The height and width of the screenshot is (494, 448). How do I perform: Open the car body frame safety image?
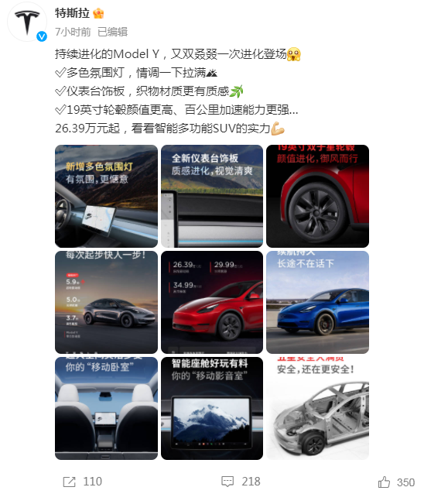tap(317, 408)
